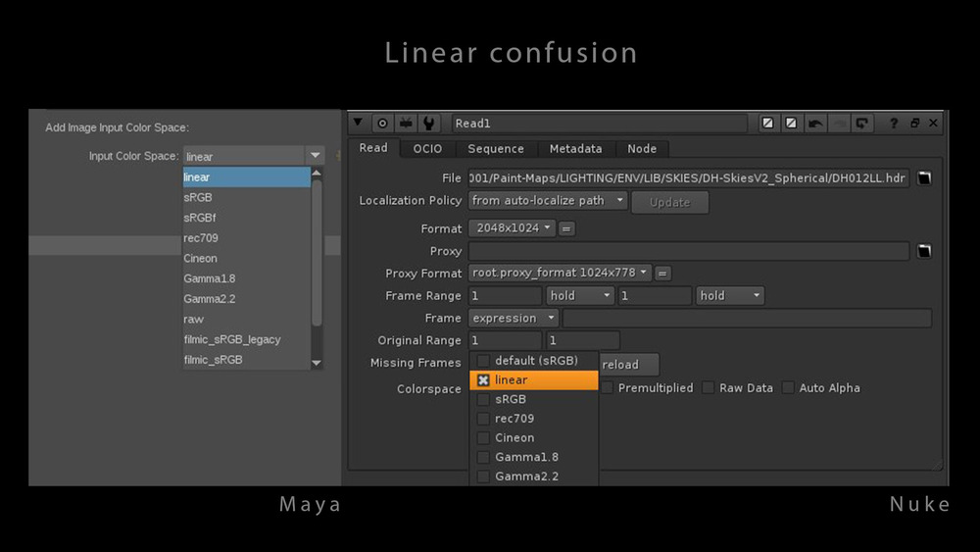Image resolution: width=980 pixels, height=552 pixels.
Task: Collapse the Read1 properties panel arrow
Action: click(x=359, y=124)
